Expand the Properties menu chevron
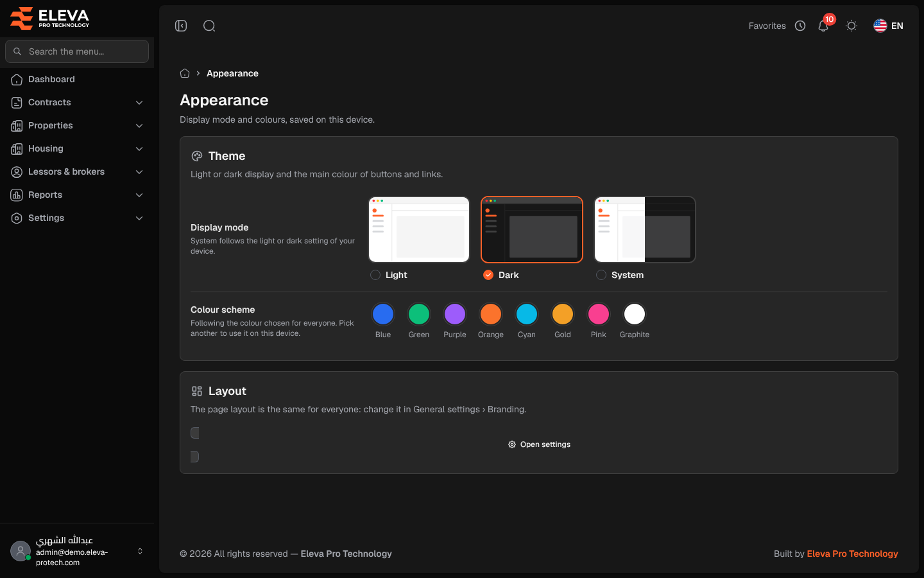The height and width of the screenshot is (578, 924). point(139,126)
